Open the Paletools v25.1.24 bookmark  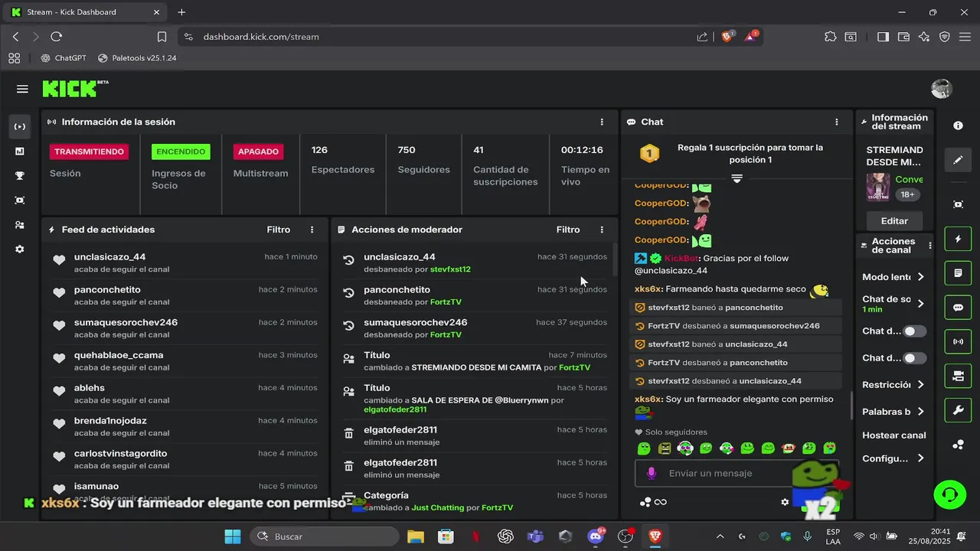(x=137, y=58)
